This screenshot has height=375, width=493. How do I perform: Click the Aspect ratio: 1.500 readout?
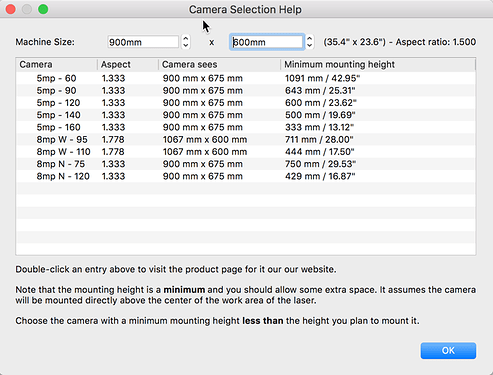(x=436, y=42)
